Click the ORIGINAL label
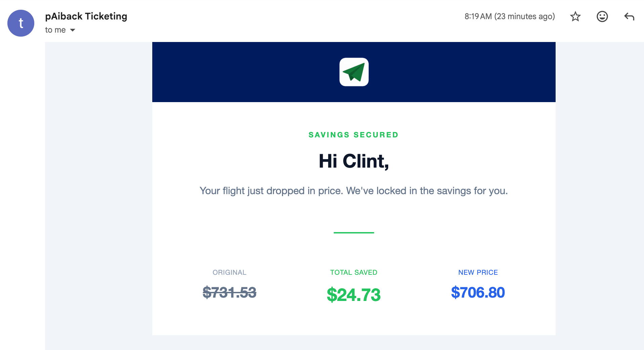 coord(230,272)
